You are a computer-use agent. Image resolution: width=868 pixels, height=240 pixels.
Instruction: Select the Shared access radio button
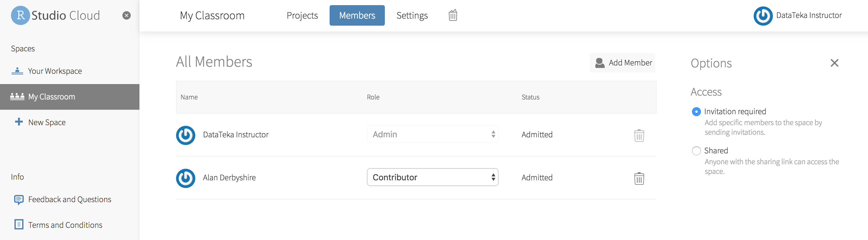point(696,150)
